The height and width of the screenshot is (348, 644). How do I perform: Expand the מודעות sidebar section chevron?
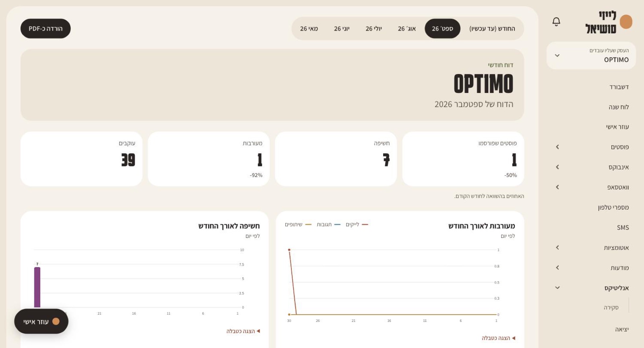557,268
